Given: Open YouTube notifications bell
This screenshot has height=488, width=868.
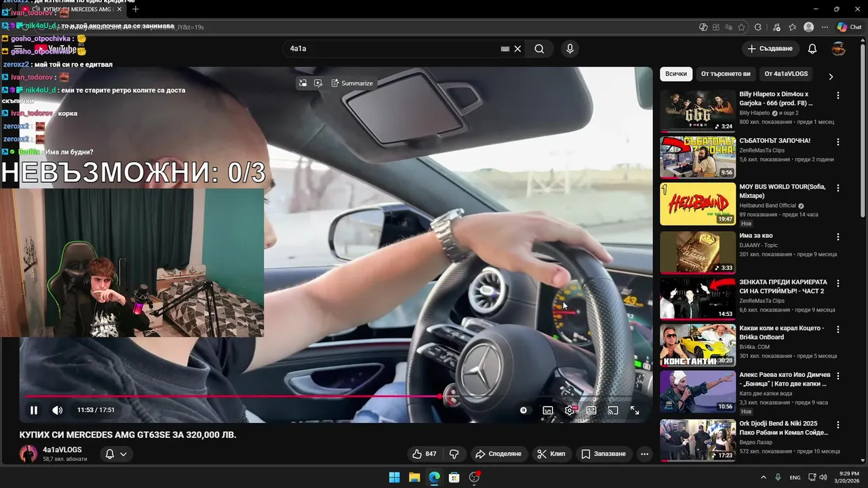Looking at the screenshot, I should (x=812, y=49).
